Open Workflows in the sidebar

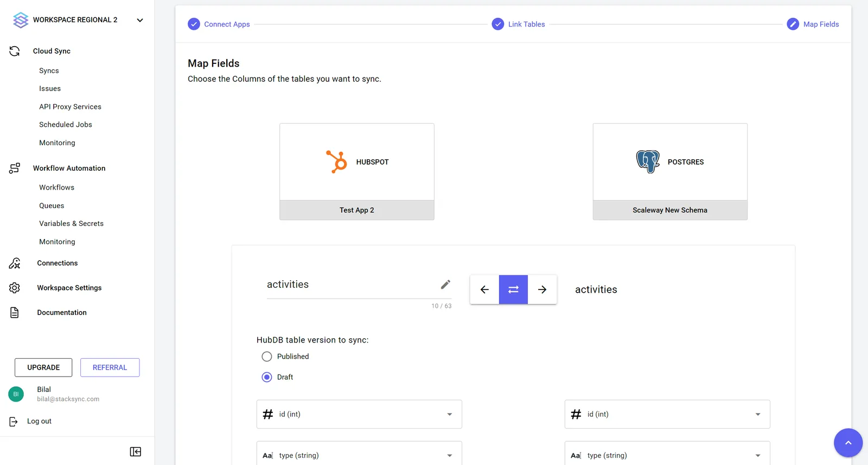[x=56, y=188]
